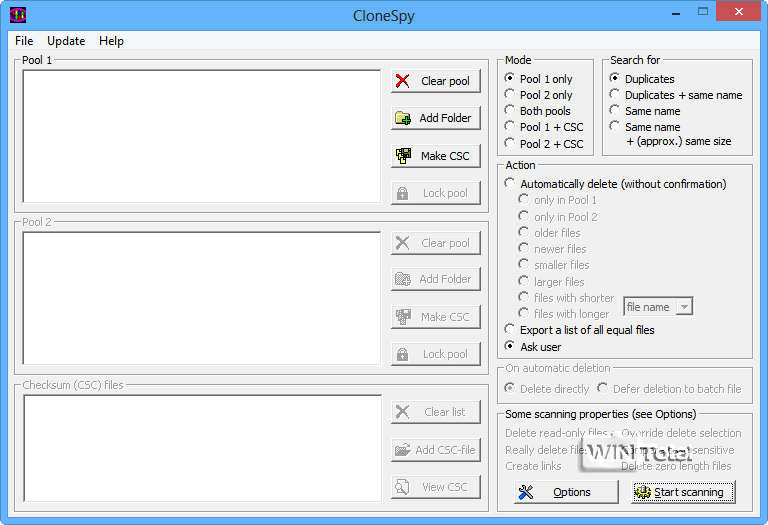The image size is (768, 525).
Task: Select newer files option
Action: [x=552, y=249]
